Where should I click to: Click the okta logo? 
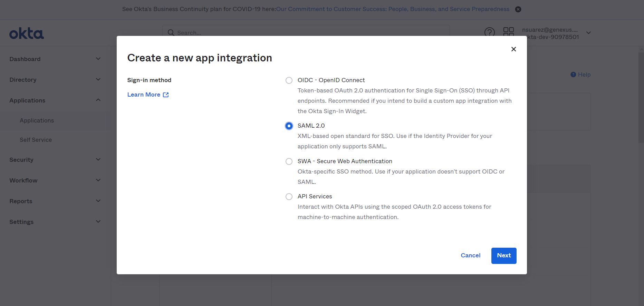27,33
